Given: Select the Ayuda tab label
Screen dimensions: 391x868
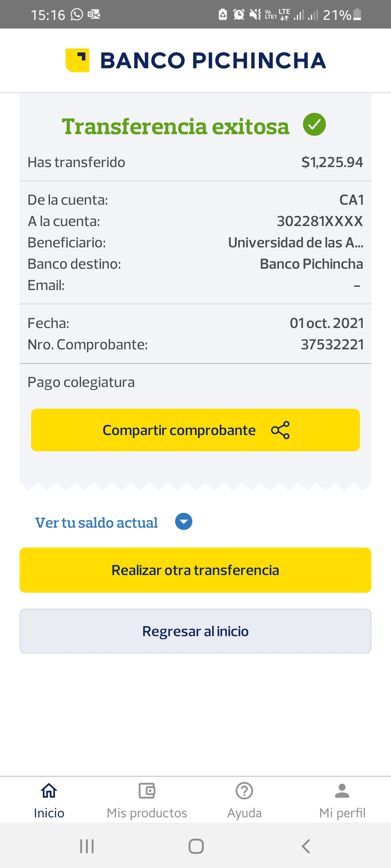Looking at the screenshot, I should point(244,813).
